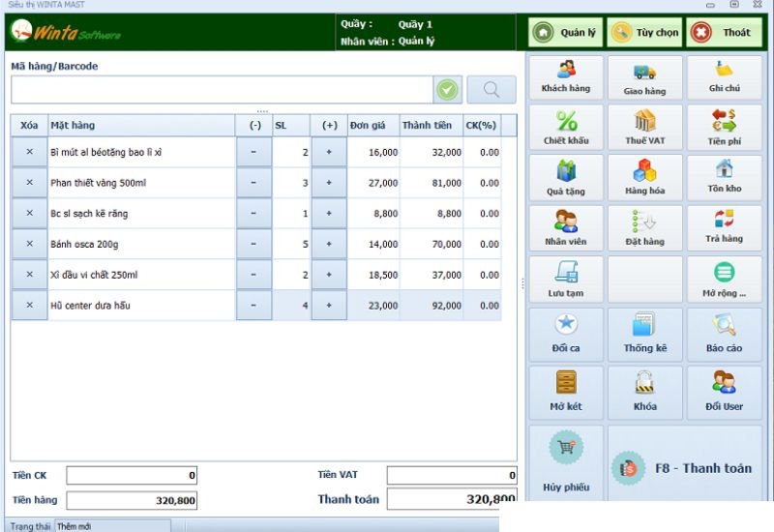Click the Thành tiền column header
Screen dimensions: 774x532
[432, 126]
